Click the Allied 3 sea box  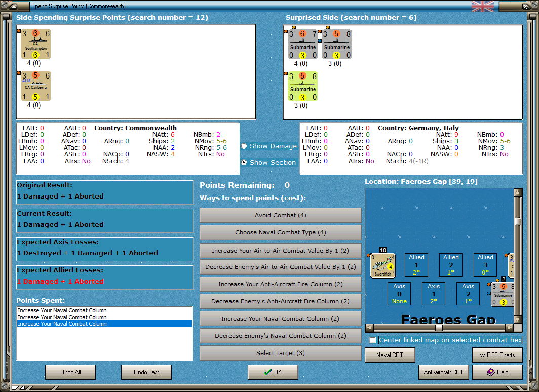[x=485, y=265]
